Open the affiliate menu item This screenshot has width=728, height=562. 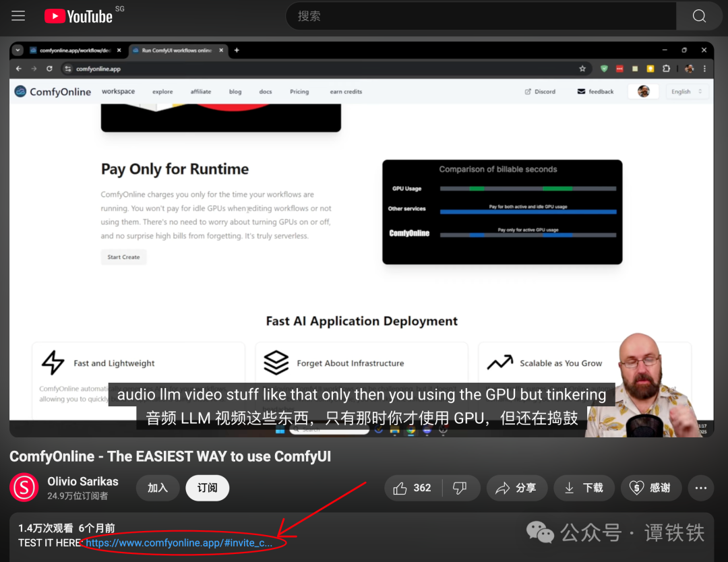point(201,92)
